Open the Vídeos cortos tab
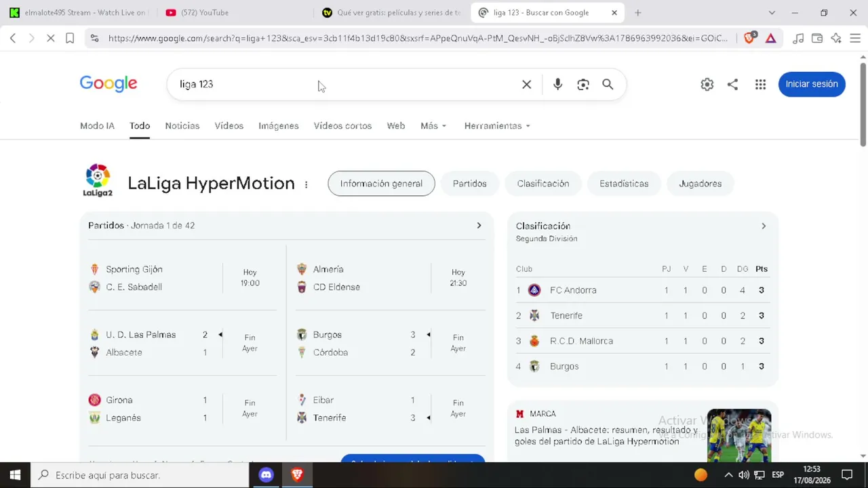Screen dimensions: 868x488 (x=342, y=126)
